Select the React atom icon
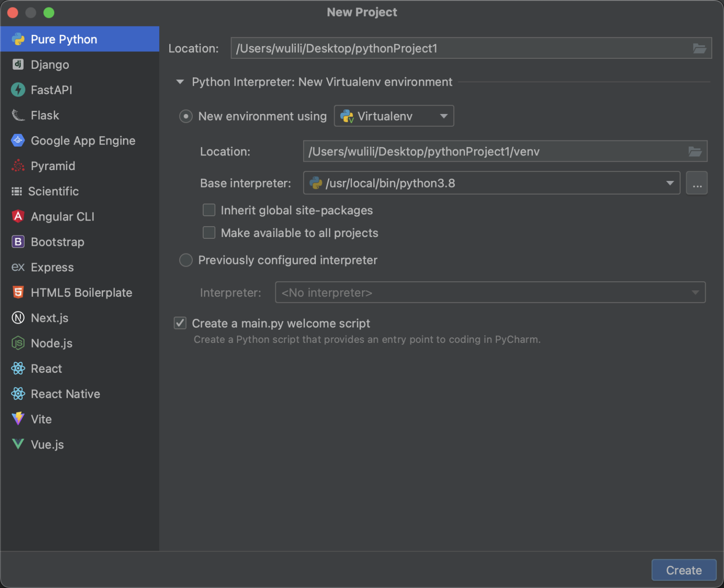 click(18, 368)
